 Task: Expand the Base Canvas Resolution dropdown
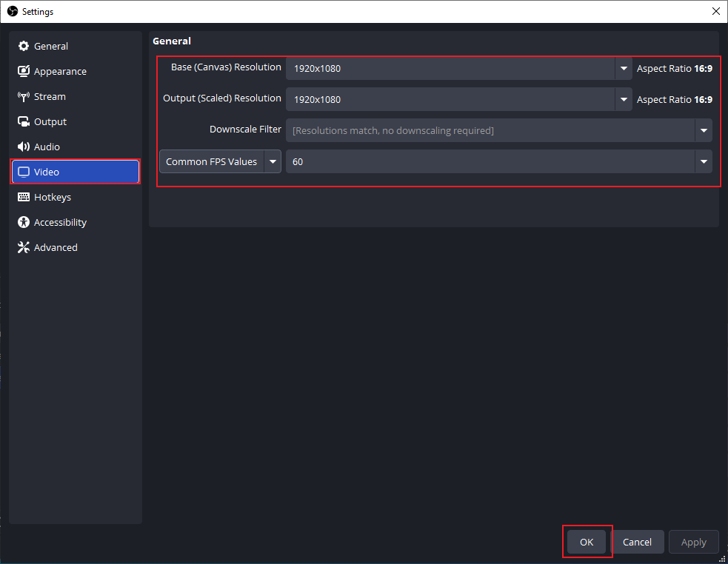[624, 68]
